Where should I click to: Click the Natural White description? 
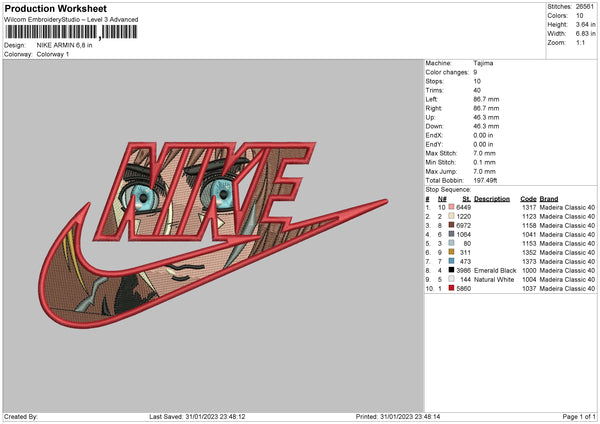[x=494, y=280]
